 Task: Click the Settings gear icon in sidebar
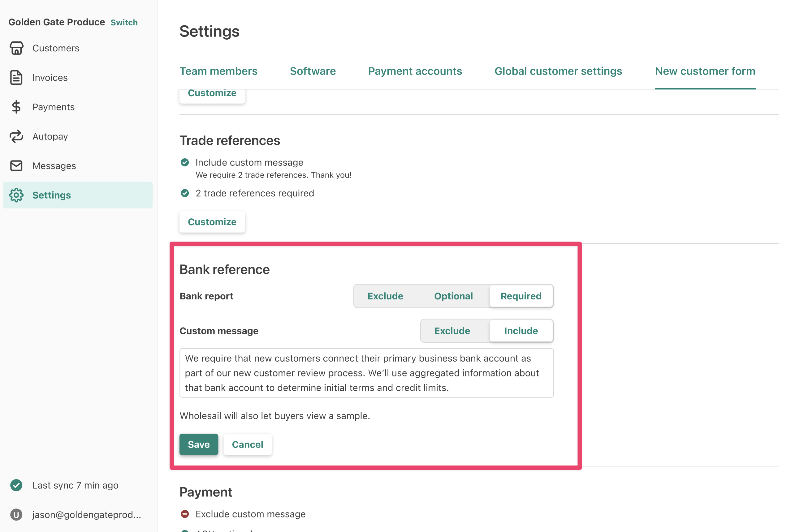16,195
